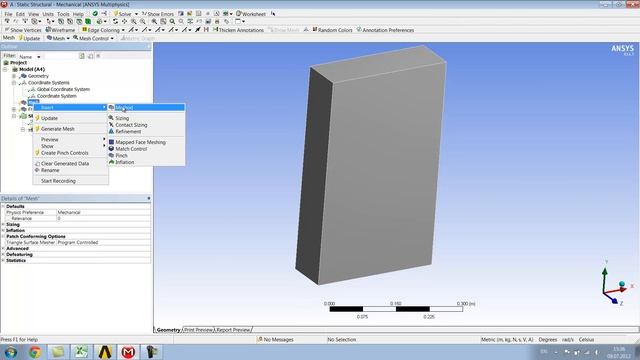
Task: Select Create Pinch Controls entry
Action: click(x=70, y=153)
